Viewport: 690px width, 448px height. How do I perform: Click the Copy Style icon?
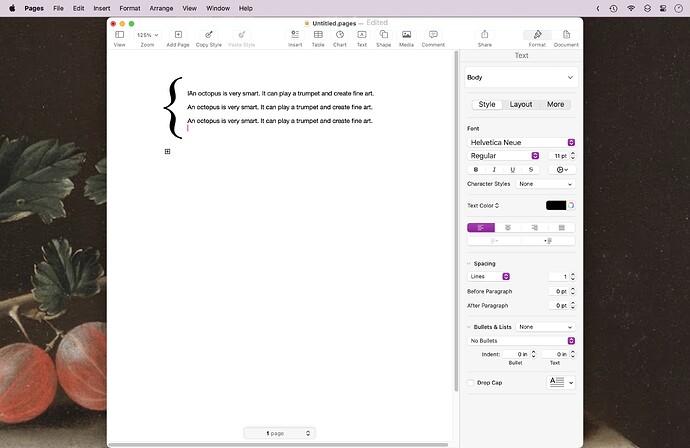[209, 35]
